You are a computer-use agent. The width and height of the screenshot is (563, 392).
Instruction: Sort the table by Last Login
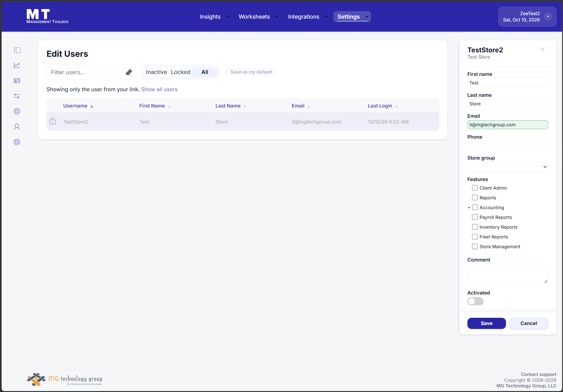(382, 106)
